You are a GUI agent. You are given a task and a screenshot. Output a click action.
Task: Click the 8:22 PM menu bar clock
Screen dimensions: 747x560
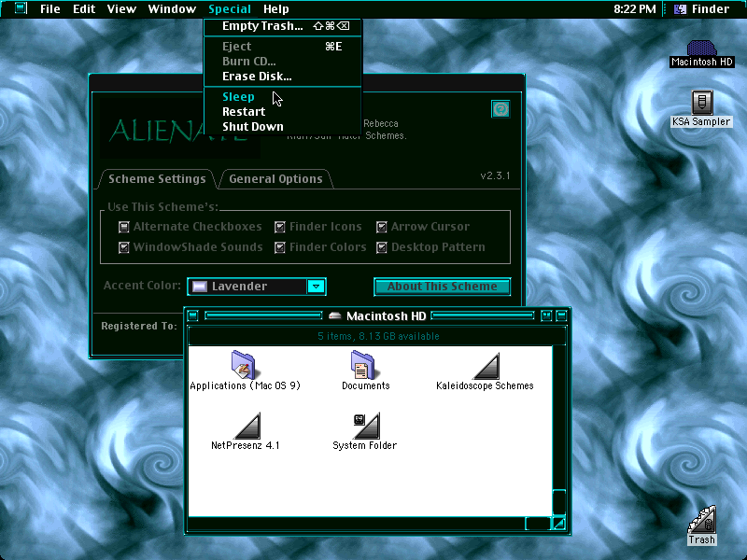tap(635, 9)
